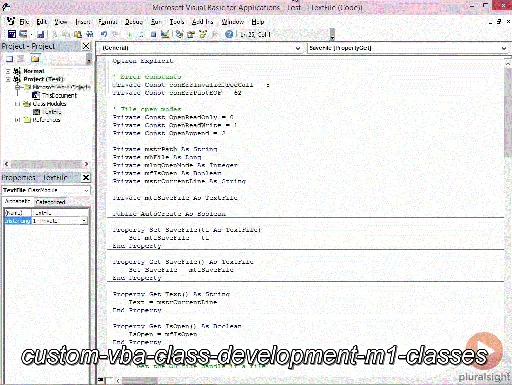Click the 'Property Get Text() As String' line
This screenshot has width=512, height=385.
click(x=171, y=294)
